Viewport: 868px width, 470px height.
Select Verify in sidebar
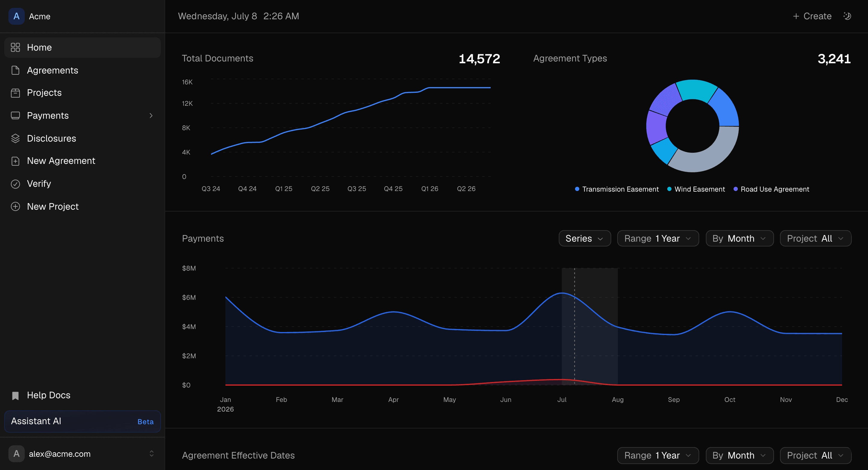(83, 184)
